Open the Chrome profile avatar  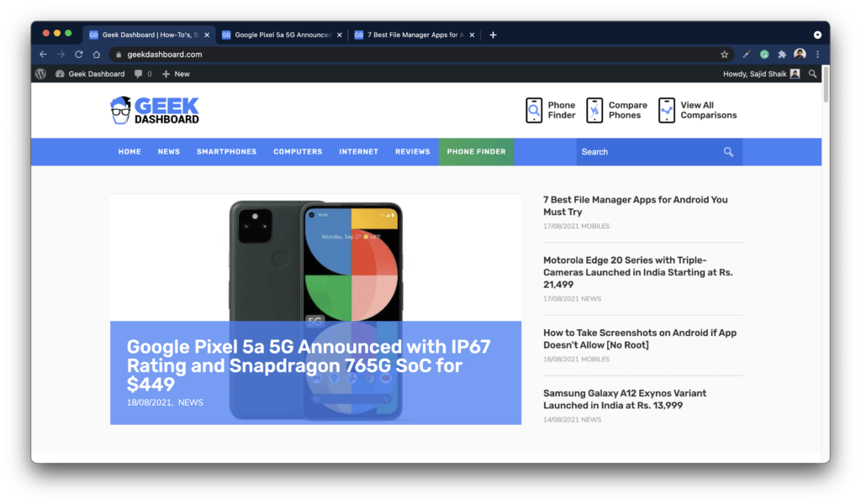[x=800, y=54]
